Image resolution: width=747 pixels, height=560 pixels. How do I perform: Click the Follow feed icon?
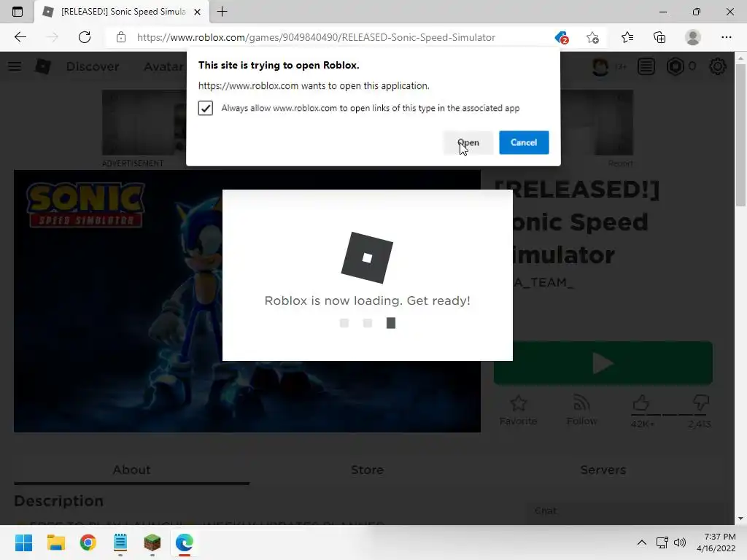point(581,403)
